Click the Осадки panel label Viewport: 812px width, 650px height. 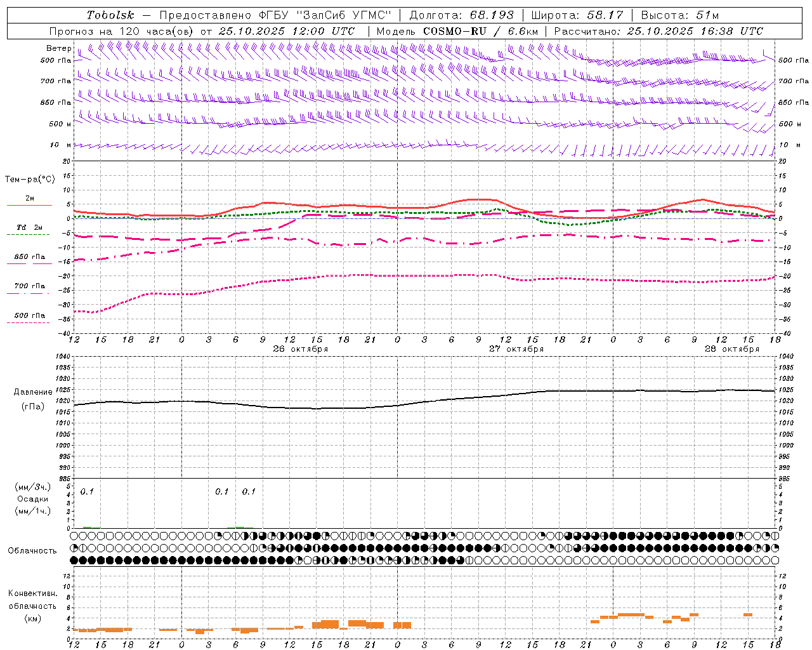pyautogui.click(x=33, y=500)
